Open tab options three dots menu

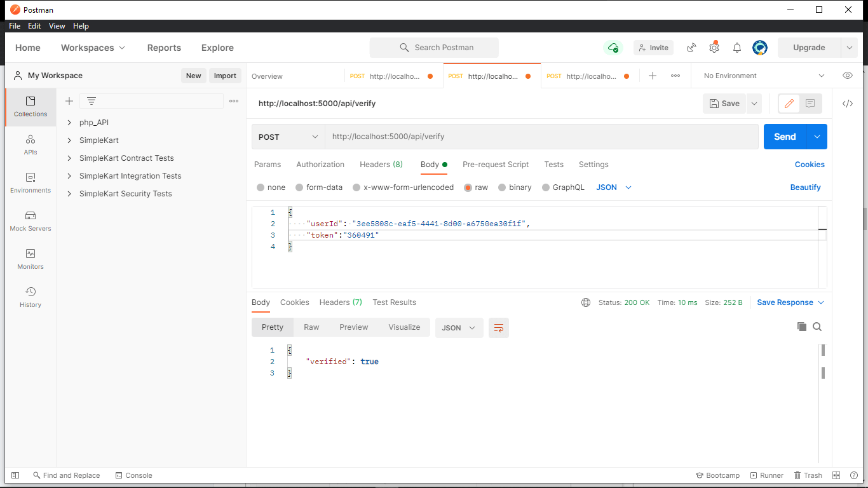[x=675, y=76]
